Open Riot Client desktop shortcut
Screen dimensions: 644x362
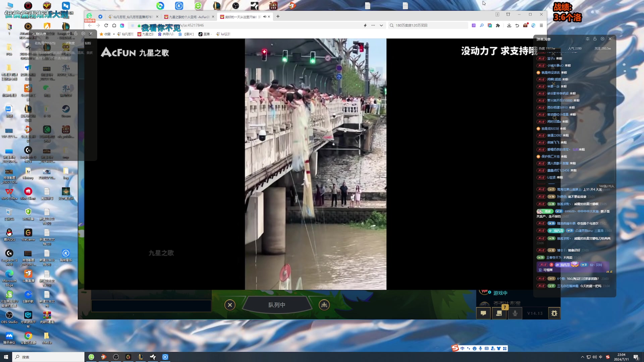point(28,194)
